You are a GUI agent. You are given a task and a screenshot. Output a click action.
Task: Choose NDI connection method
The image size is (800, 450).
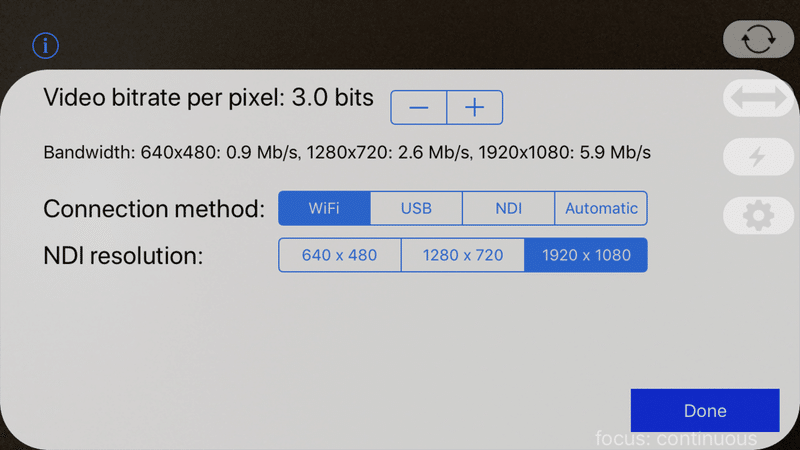click(509, 208)
